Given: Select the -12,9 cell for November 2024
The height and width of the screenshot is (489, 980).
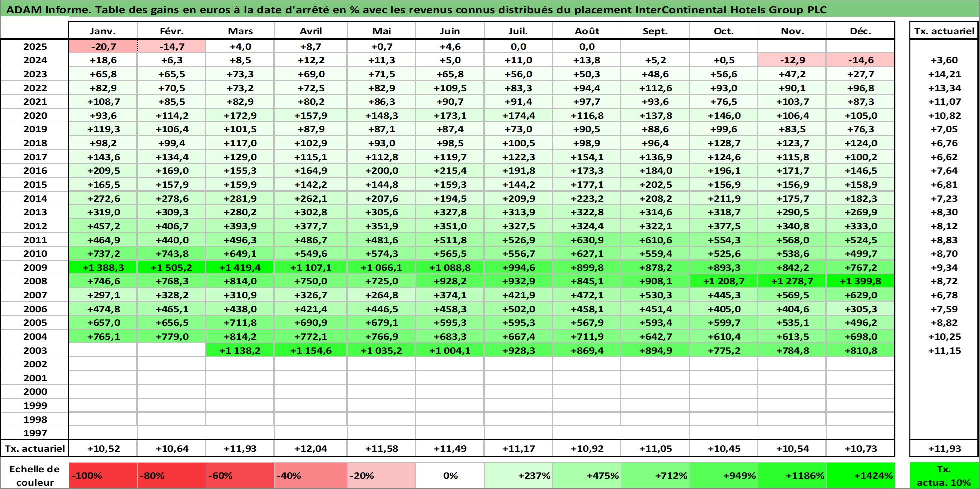Looking at the screenshot, I should click(792, 60).
